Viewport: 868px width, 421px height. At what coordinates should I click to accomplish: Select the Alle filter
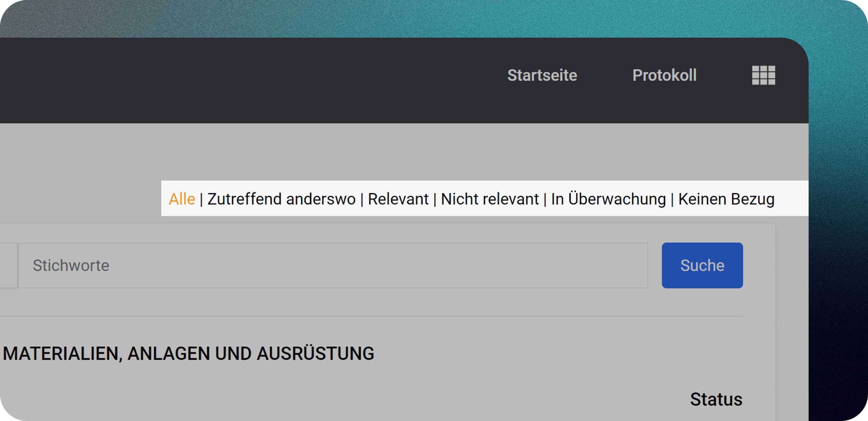pyautogui.click(x=182, y=199)
